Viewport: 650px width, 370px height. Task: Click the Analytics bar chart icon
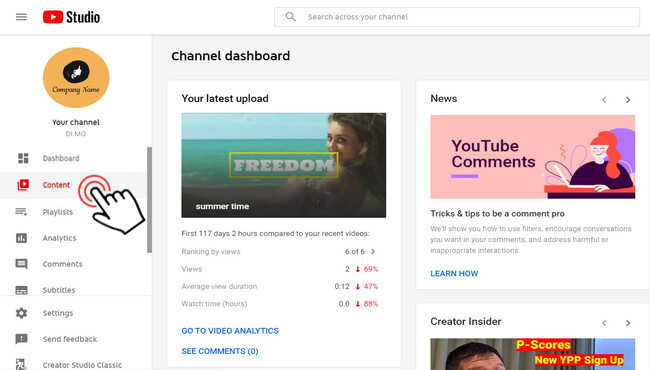coord(22,238)
